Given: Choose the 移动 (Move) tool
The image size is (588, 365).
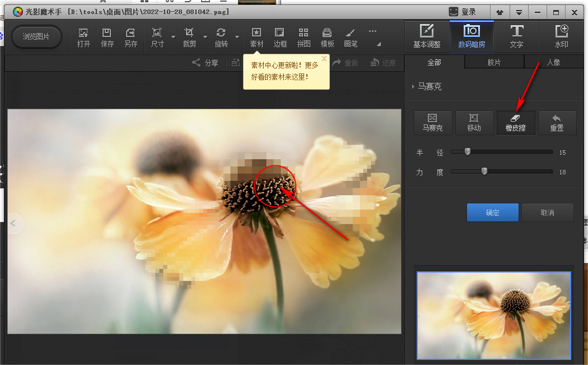Looking at the screenshot, I should pyautogui.click(x=474, y=122).
